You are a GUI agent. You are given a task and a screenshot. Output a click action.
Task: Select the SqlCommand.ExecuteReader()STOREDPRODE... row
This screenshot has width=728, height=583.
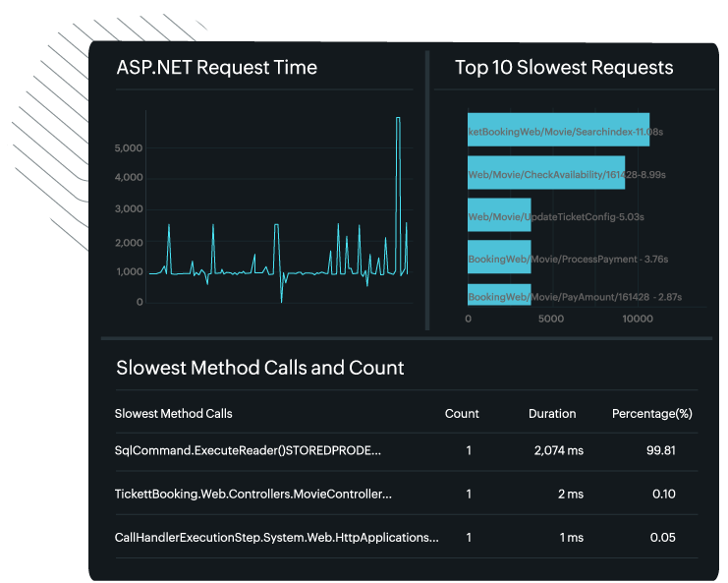pyautogui.click(x=407, y=450)
